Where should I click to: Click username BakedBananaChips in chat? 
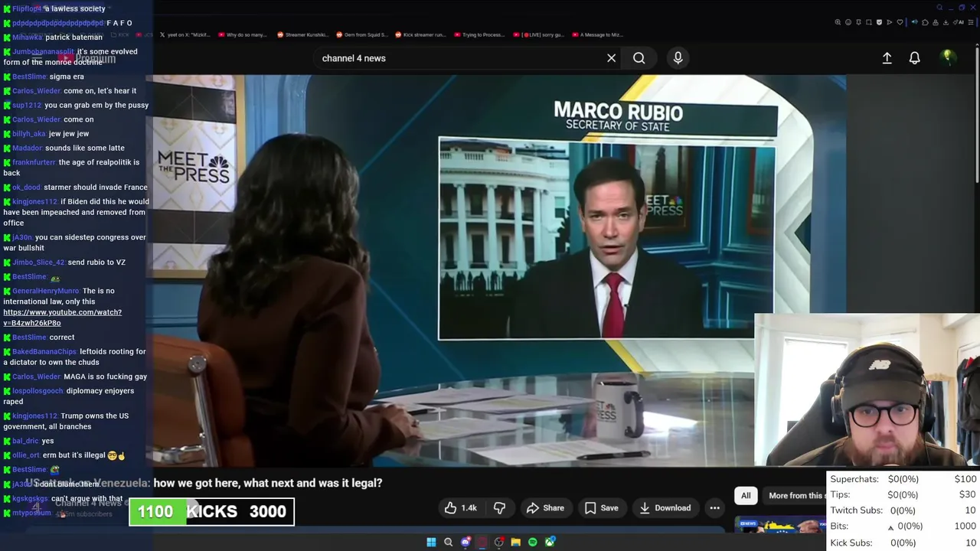[x=44, y=351]
